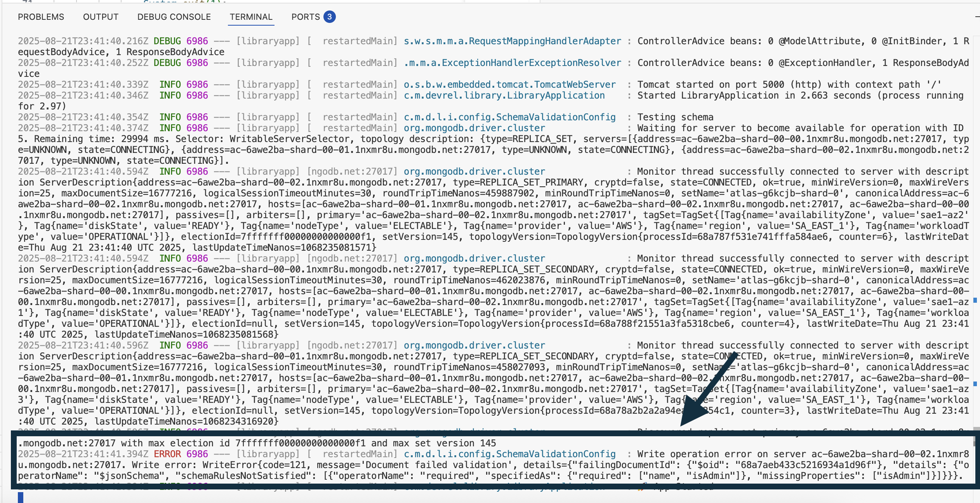Click 's.w.s.m.m.a.RequestMappingHandlerAdapter' logger name
This screenshot has width=980, height=503.
(513, 41)
